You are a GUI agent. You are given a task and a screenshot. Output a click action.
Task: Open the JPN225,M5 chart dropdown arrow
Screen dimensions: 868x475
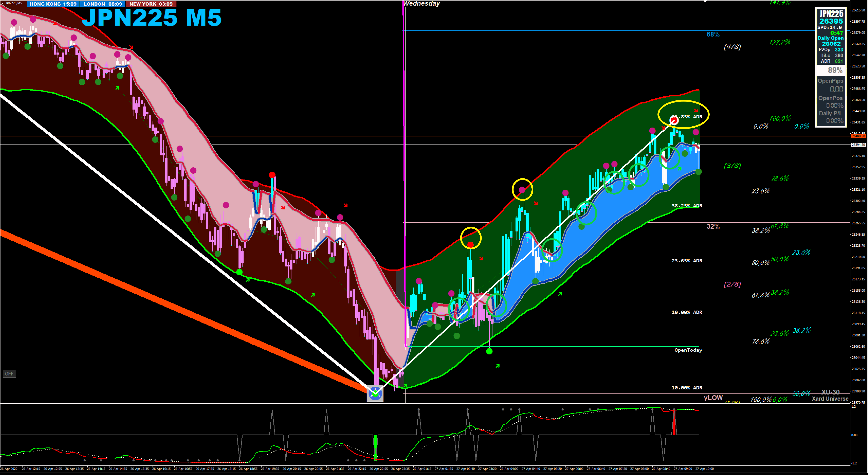point(3,3)
